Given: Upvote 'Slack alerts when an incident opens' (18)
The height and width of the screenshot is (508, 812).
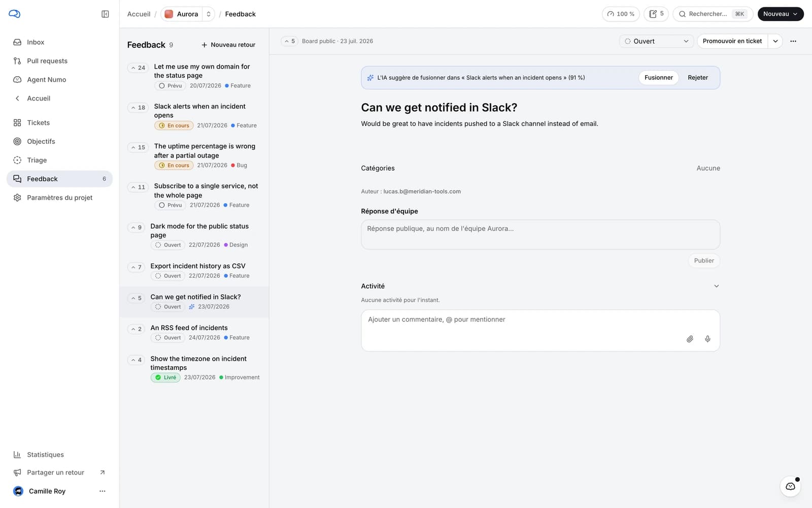Looking at the screenshot, I should pyautogui.click(x=138, y=108).
